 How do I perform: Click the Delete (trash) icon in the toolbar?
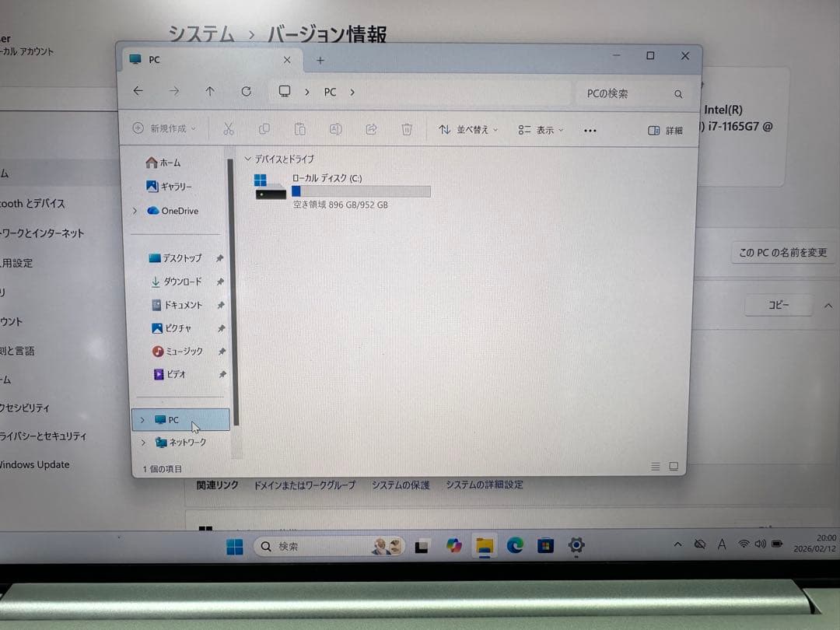point(406,129)
